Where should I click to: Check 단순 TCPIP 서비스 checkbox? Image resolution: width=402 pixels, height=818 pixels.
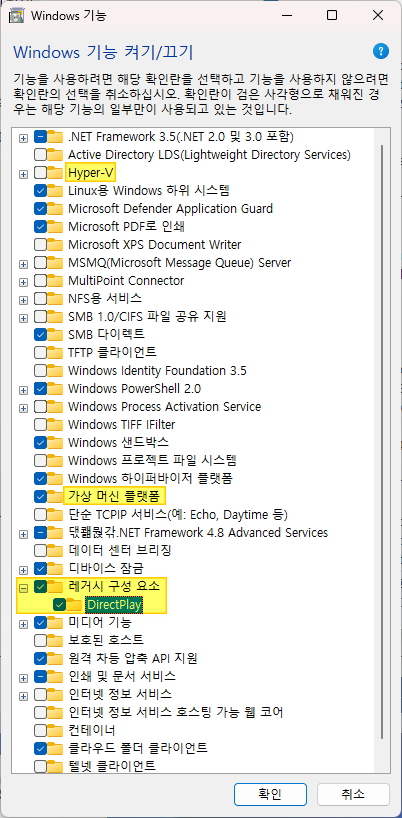point(40,514)
